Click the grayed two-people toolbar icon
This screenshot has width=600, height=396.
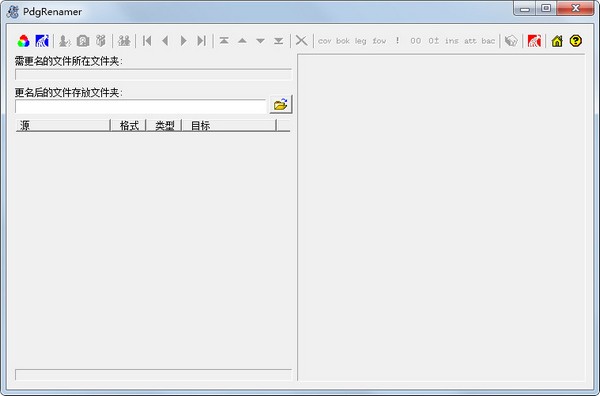point(124,41)
